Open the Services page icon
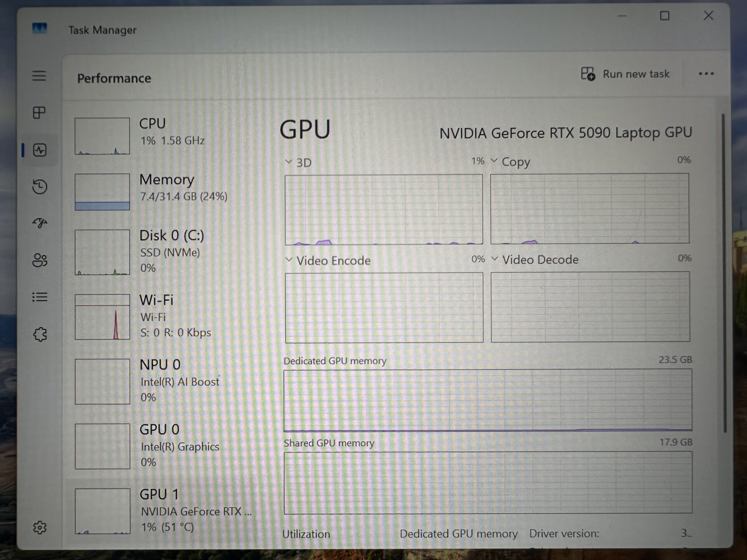 coord(40,334)
